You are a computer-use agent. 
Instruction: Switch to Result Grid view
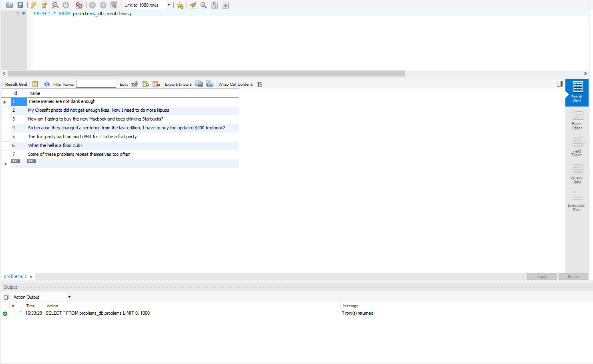[x=577, y=93]
